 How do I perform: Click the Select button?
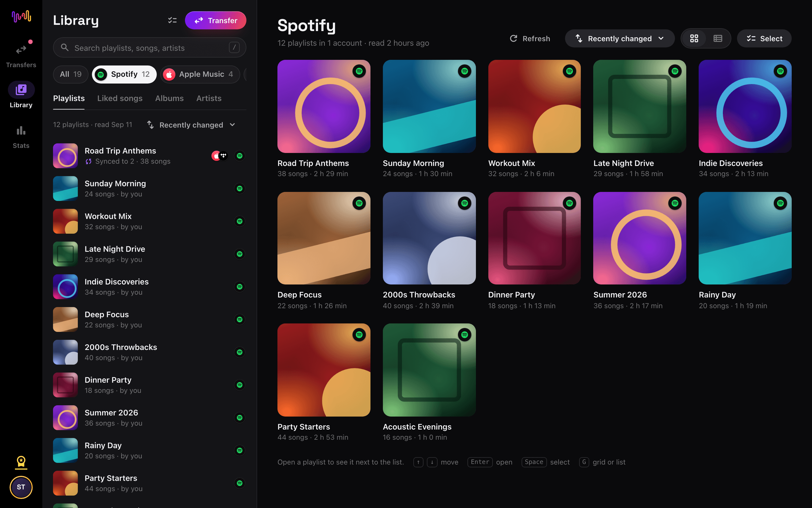[x=764, y=39]
